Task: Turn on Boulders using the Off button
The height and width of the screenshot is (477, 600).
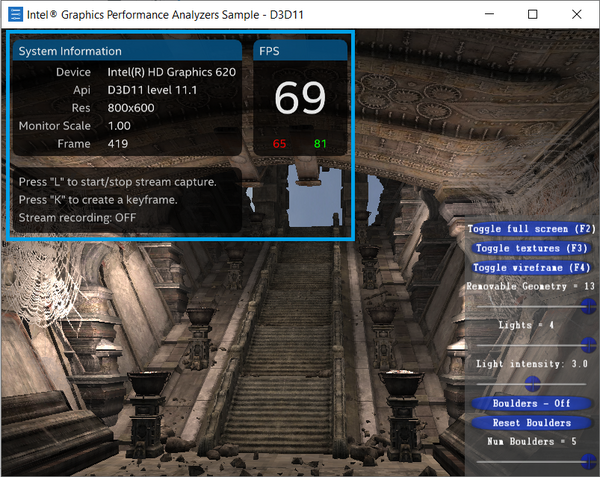Action: pyautogui.click(x=532, y=404)
